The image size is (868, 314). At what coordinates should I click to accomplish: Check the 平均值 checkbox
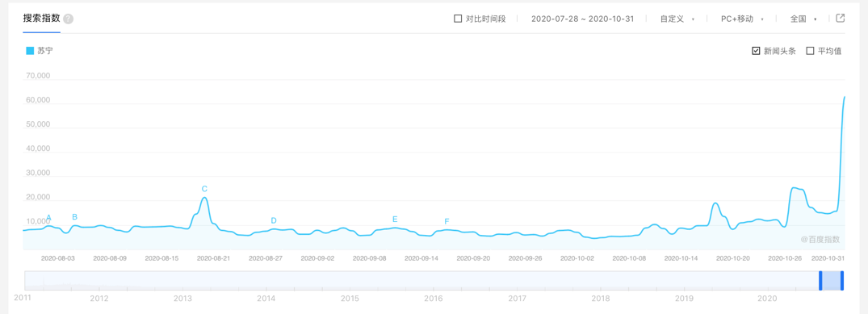[x=810, y=51]
